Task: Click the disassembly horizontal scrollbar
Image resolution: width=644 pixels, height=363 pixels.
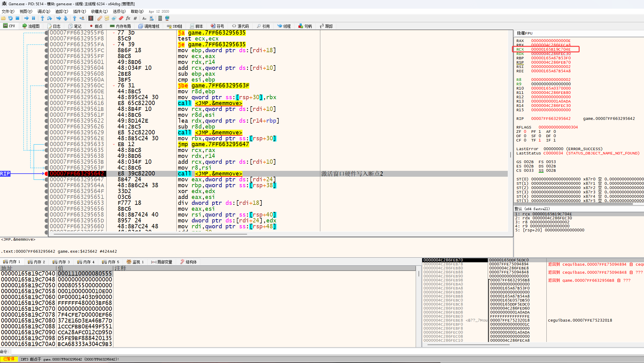Action: coord(150,234)
